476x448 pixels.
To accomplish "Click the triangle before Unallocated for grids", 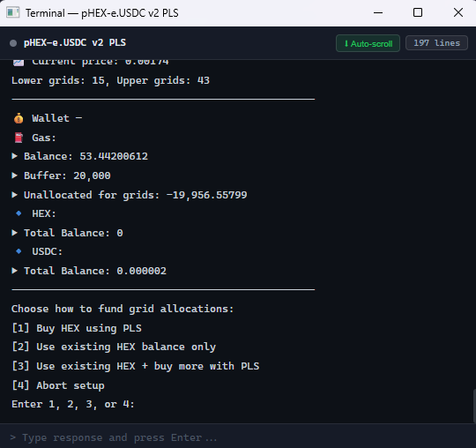I will point(14,195).
